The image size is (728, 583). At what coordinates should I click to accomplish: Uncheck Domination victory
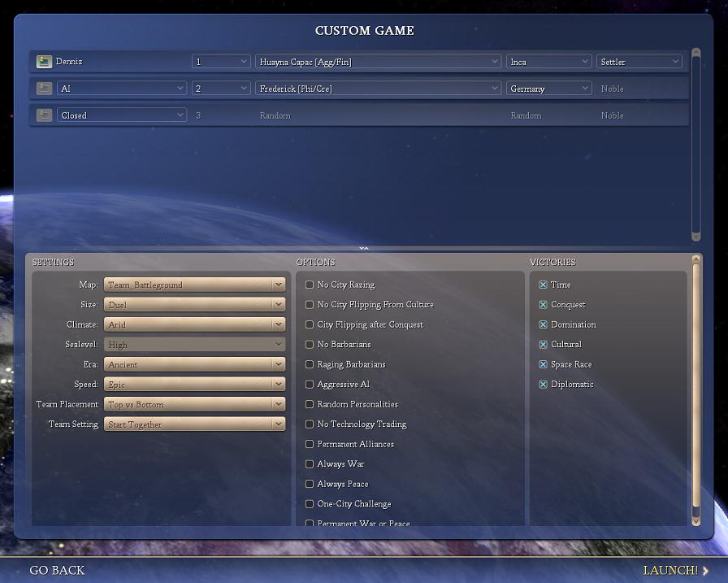pyautogui.click(x=544, y=324)
